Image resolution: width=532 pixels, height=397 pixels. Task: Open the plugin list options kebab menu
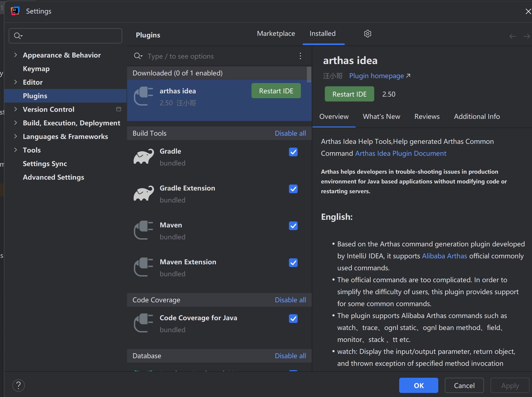pyautogui.click(x=300, y=56)
